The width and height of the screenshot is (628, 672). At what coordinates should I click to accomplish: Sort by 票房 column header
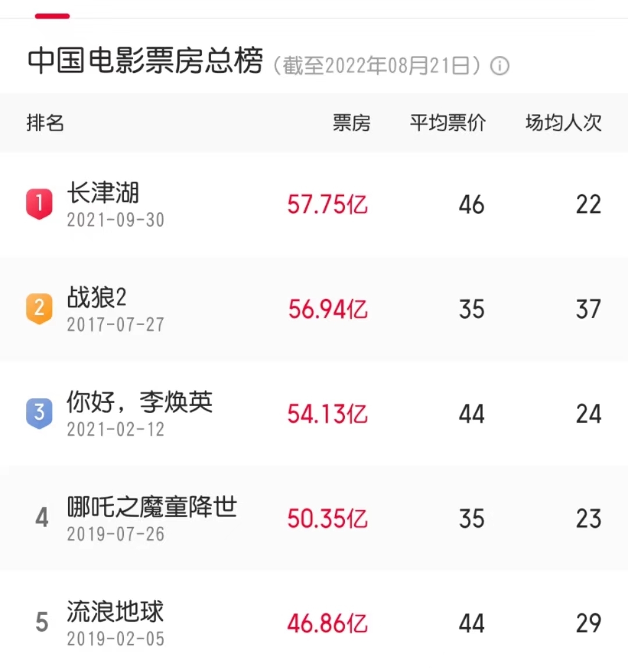tap(351, 123)
